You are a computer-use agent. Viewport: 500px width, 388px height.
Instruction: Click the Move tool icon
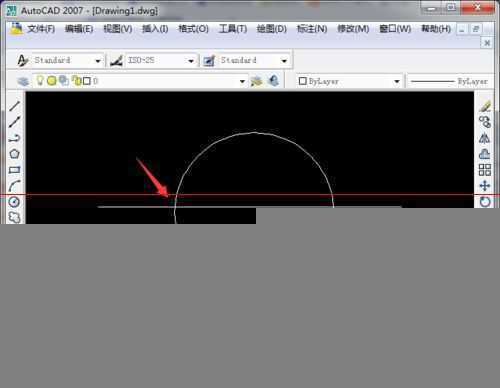click(485, 186)
